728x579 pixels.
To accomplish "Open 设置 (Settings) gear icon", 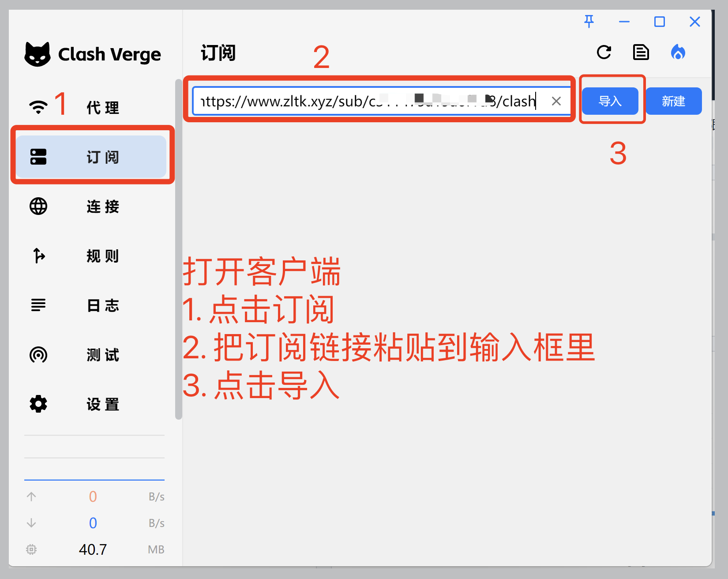I will tap(38, 404).
